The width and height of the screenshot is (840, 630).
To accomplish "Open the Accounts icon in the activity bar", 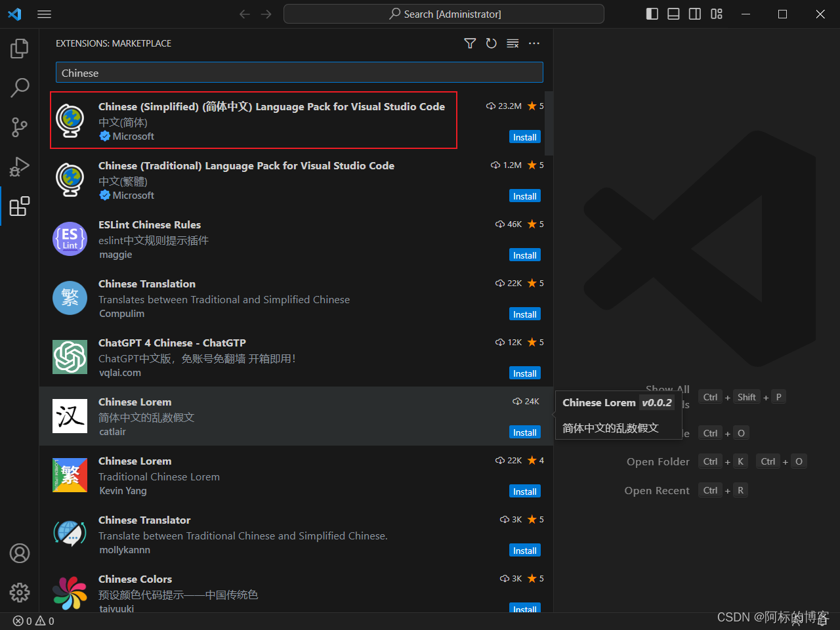I will pos(20,553).
